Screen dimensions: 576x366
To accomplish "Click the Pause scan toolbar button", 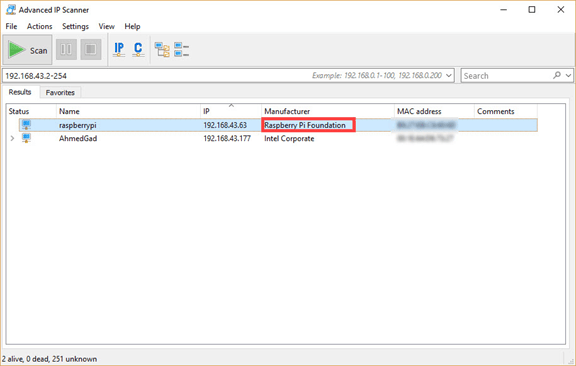I will pos(66,49).
